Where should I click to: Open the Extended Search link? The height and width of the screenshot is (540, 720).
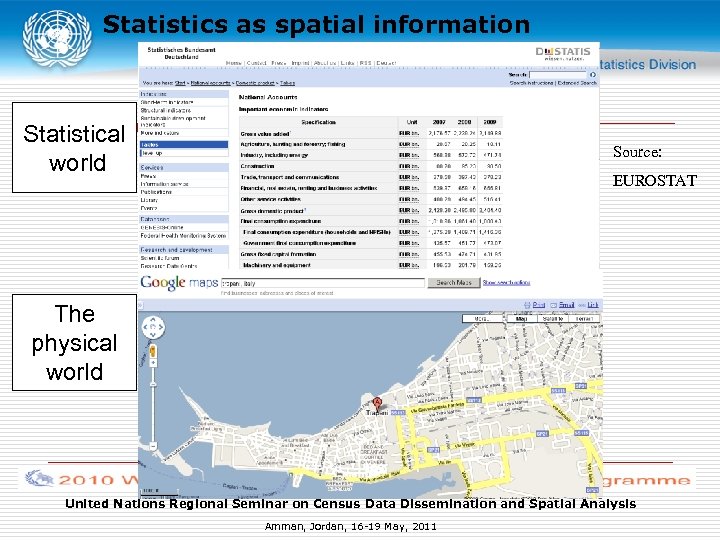(x=577, y=83)
